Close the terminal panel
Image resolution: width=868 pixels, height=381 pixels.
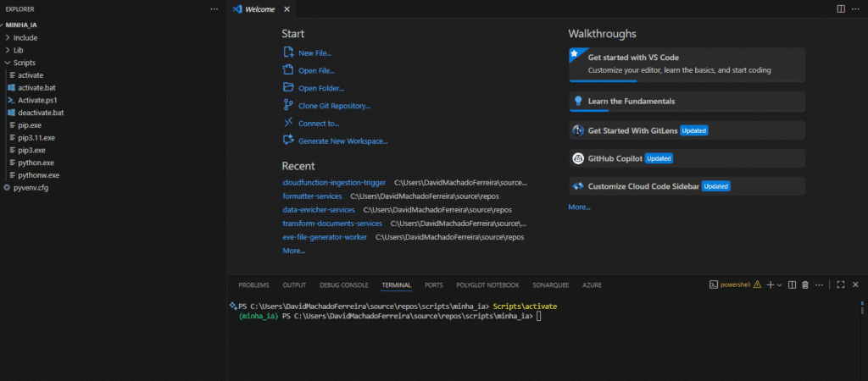pos(855,285)
